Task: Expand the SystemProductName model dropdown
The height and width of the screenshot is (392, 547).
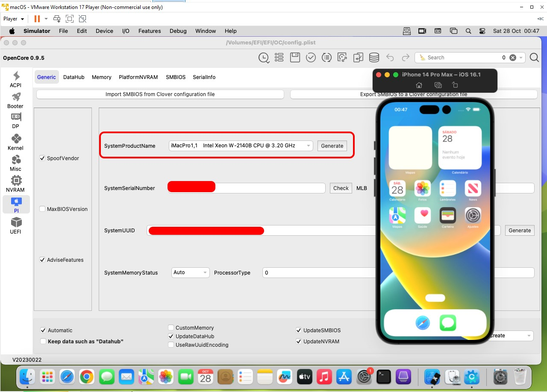Action: (x=308, y=146)
